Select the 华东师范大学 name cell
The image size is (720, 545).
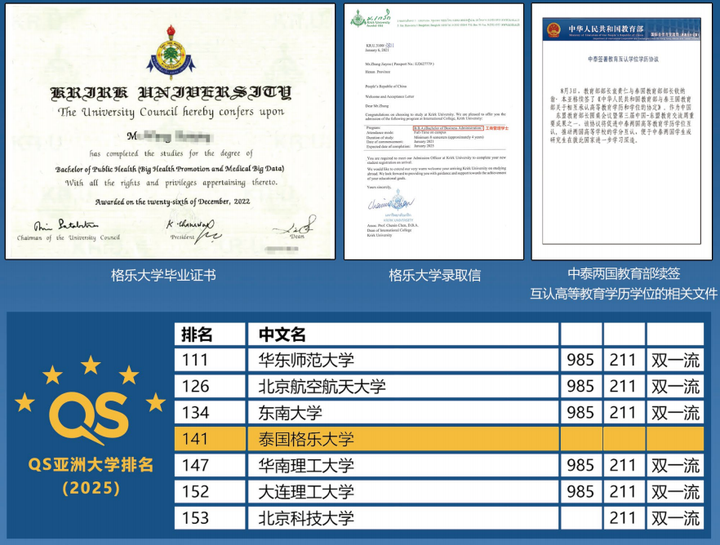click(x=403, y=360)
